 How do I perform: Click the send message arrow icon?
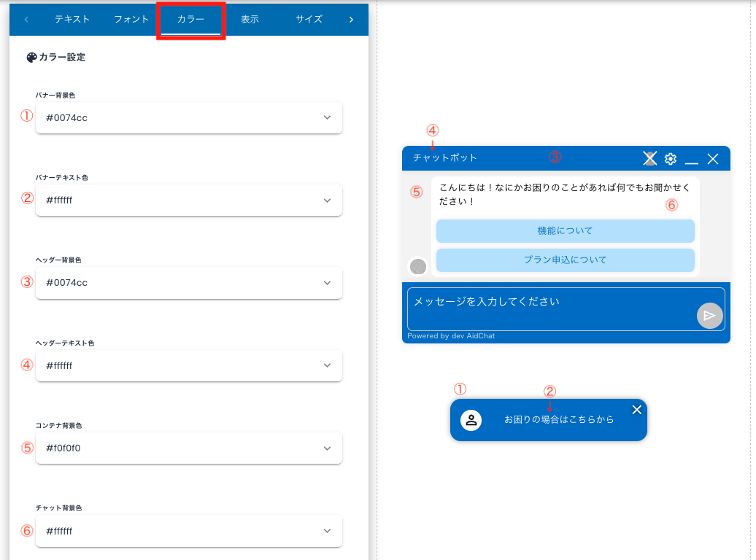click(x=709, y=315)
